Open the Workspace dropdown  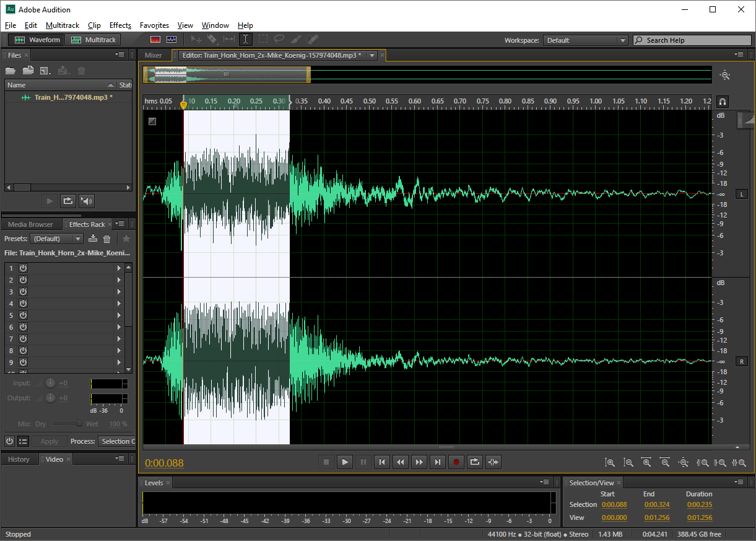click(x=585, y=40)
